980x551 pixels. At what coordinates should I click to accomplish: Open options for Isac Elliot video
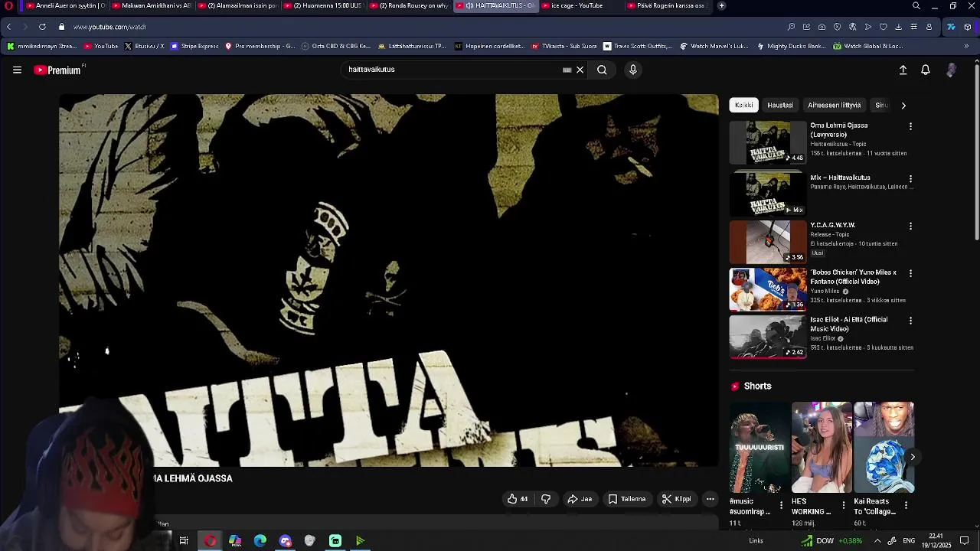pos(910,321)
